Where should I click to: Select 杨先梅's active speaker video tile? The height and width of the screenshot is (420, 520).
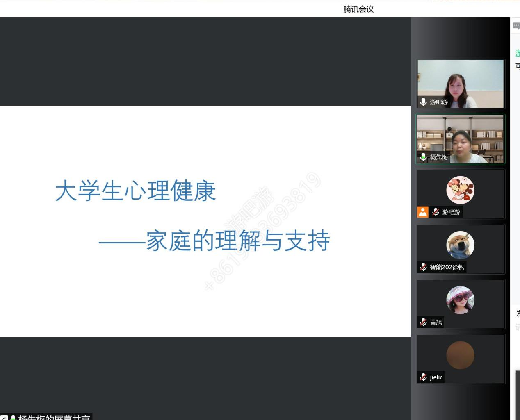coord(460,139)
